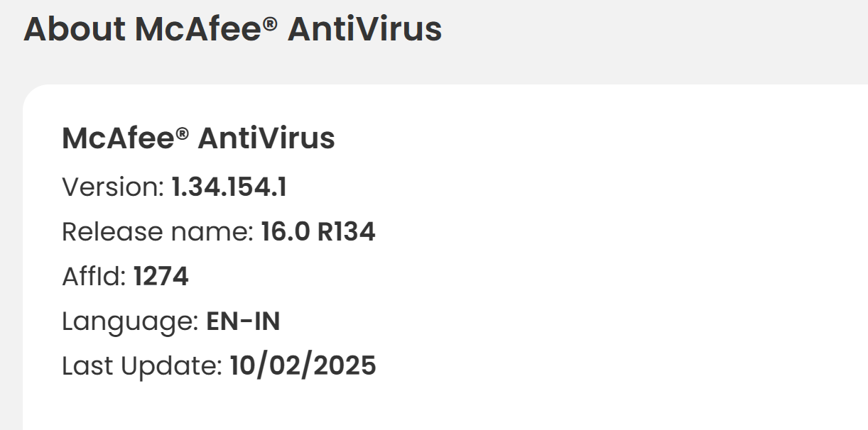Click the "Release name:" label

158,232
